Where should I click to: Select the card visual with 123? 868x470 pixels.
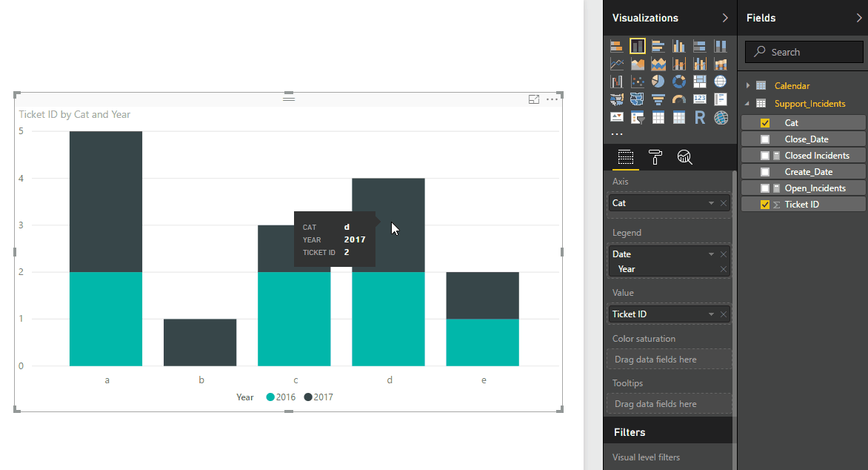(700, 99)
